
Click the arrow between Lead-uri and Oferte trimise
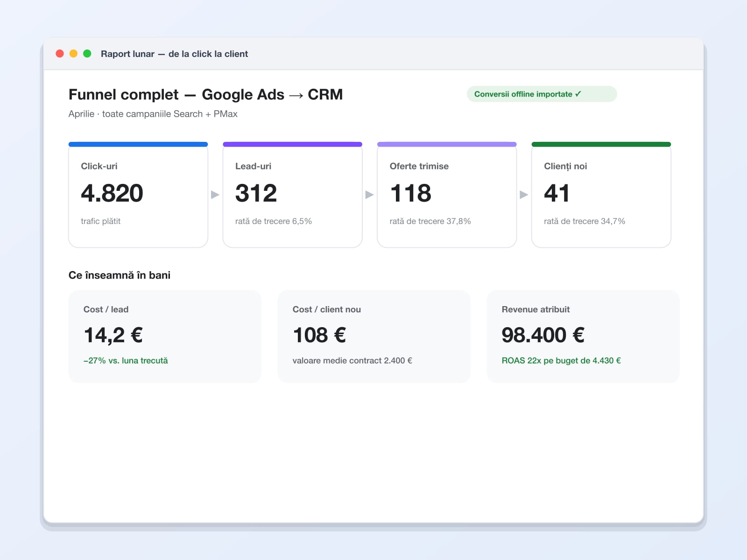(369, 195)
